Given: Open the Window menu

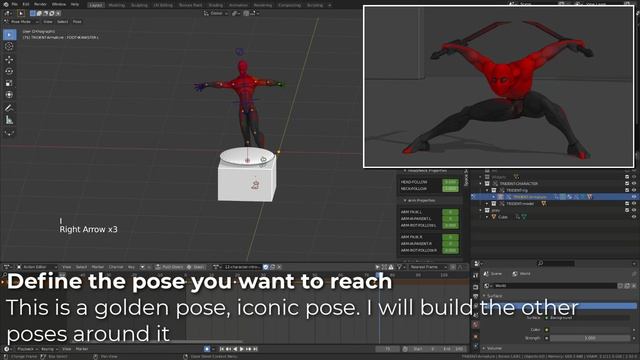Looking at the screenshot, I should tap(59, 4).
